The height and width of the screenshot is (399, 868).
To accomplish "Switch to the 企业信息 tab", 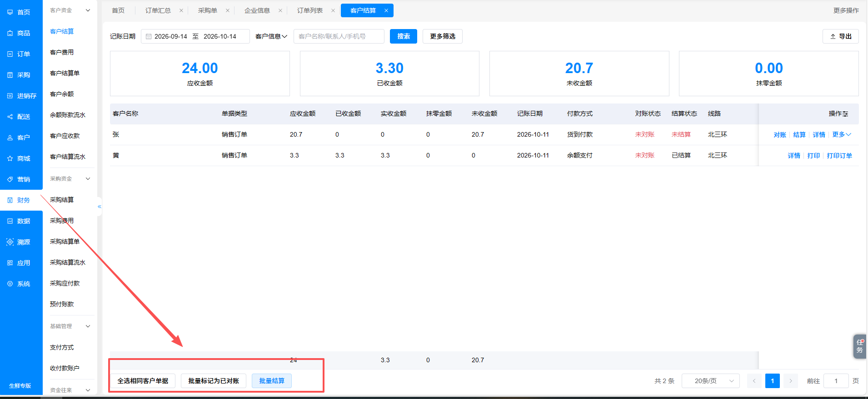I will 257,10.
